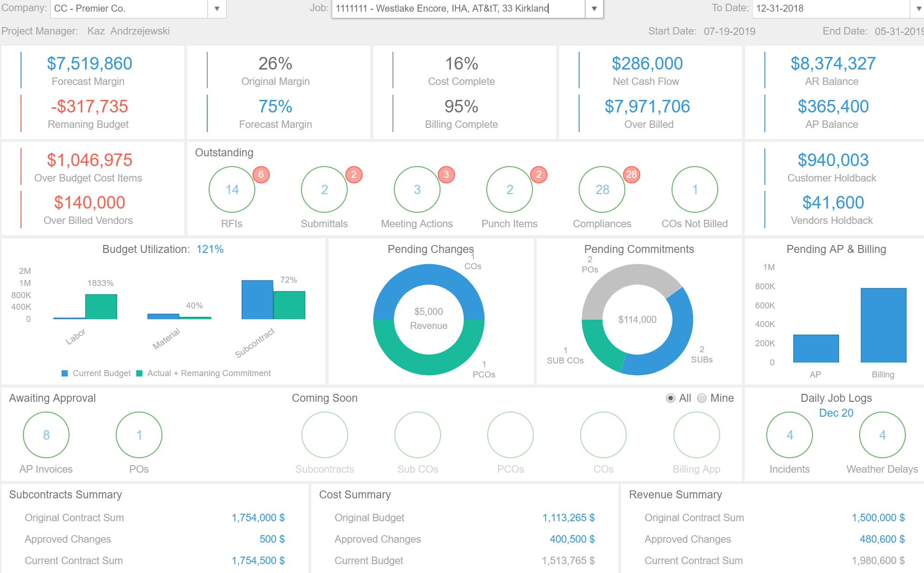Screen dimensions: 924x573
Task: Click the Incidents daily log circle
Action: 790,435
